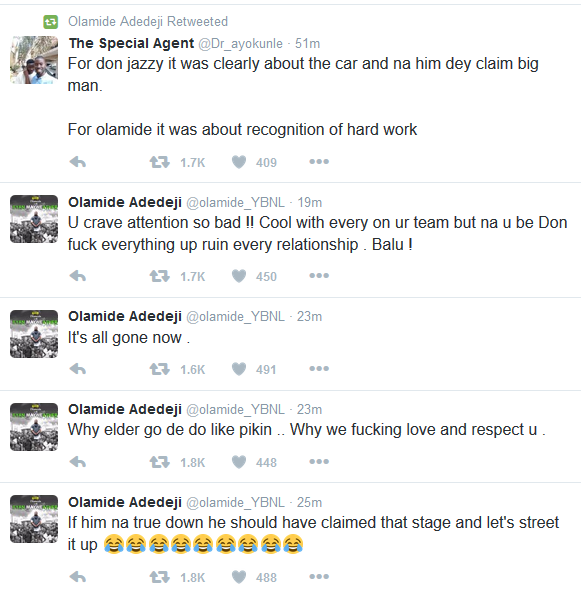Image resolution: width=581 pixels, height=597 pixels.
Task: Reply to 'U crave attention so bad' tweet
Action: tap(78, 276)
